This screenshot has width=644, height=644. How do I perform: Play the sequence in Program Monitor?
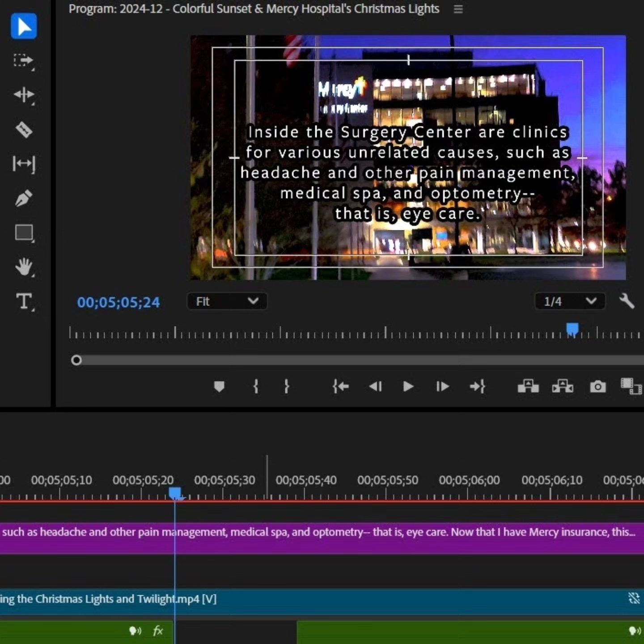(408, 386)
